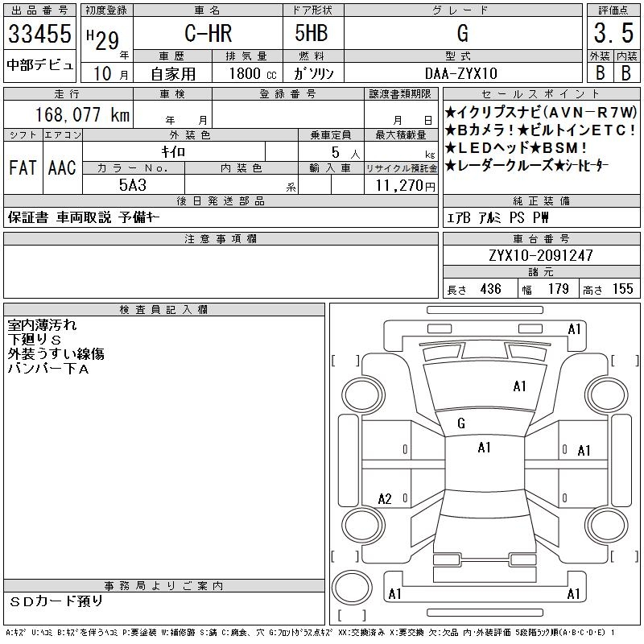Select the 中部デビュー label

coord(39,65)
